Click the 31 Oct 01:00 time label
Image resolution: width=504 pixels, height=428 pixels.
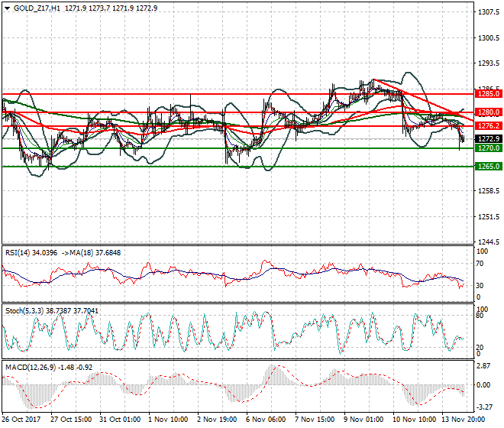(x=120, y=420)
